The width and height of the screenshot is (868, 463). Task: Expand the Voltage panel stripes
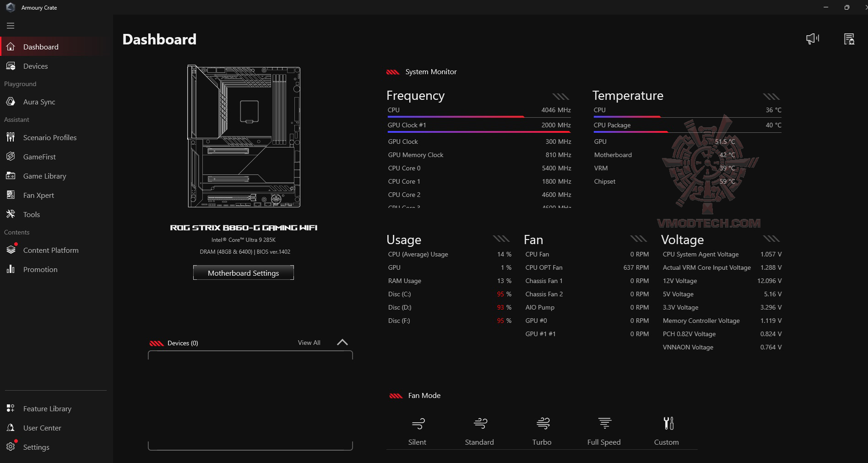(771, 239)
